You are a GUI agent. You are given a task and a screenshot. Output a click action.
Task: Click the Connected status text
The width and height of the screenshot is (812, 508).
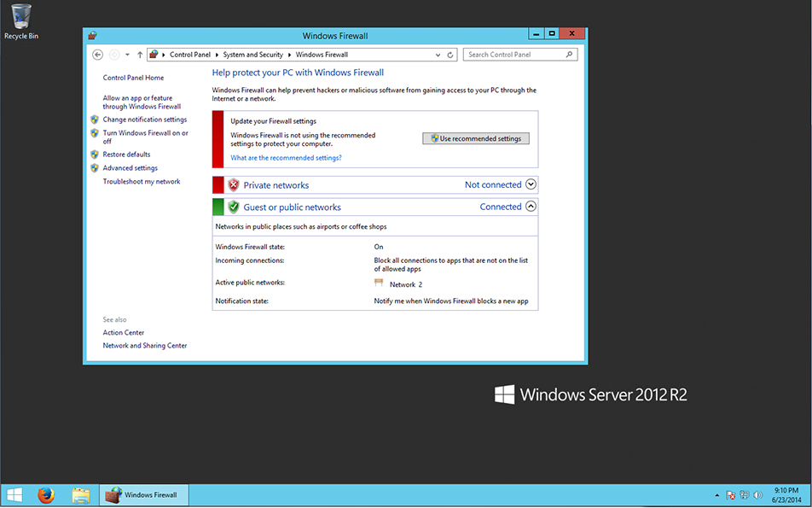pyautogui.click(x=500, y=207)
